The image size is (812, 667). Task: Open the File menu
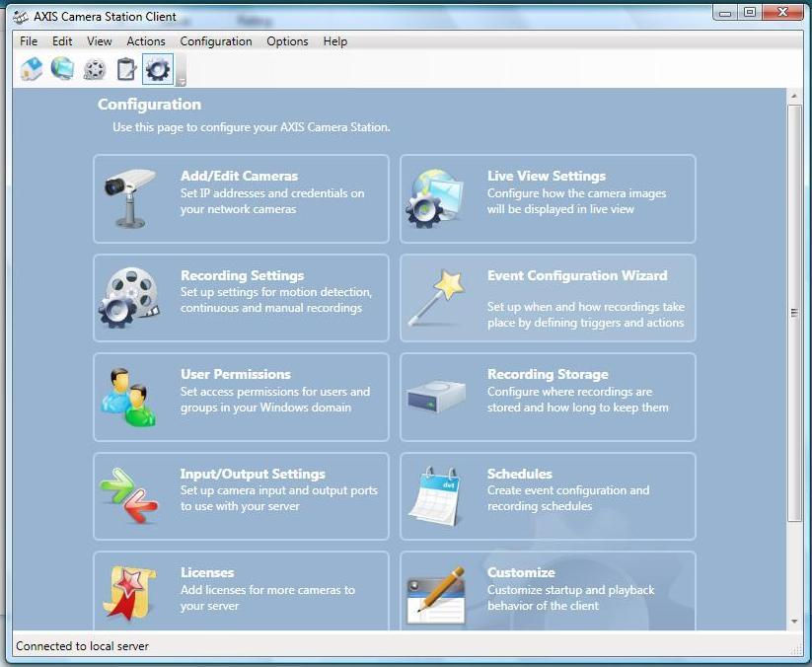pos(29,41)
